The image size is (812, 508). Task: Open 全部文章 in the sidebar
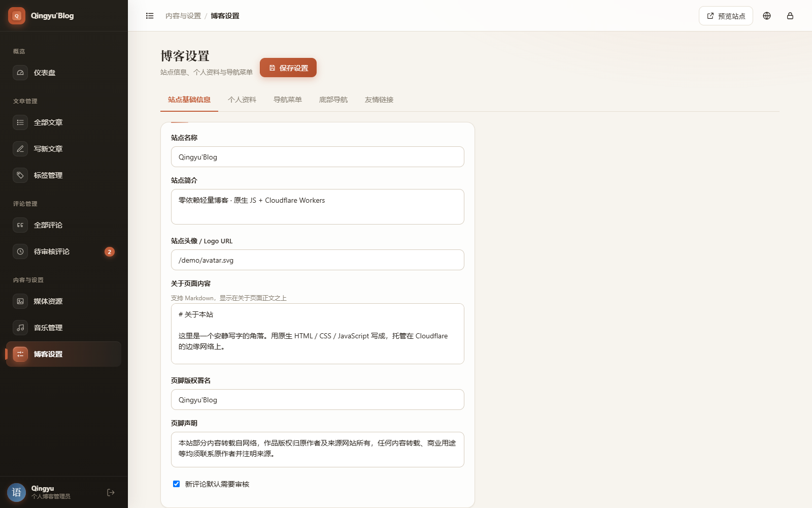click(x=63, y=122)
